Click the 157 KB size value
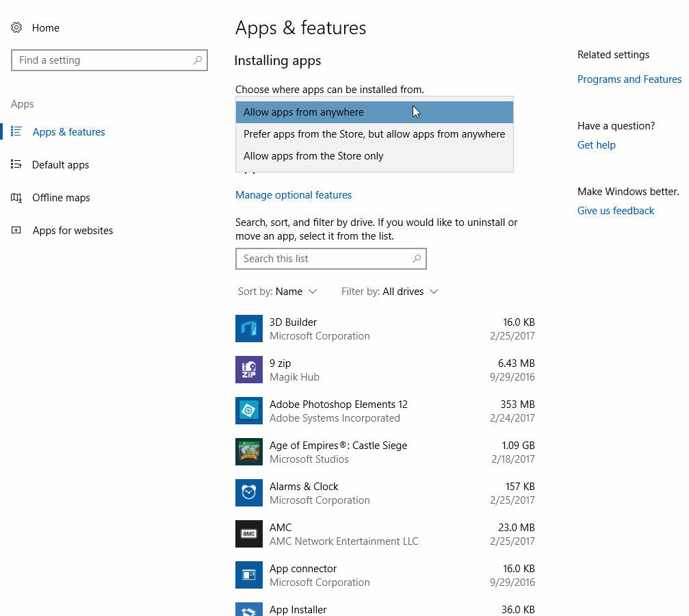Screen dimensions: 689x616 pyautogui.click(x=520, y=486)
